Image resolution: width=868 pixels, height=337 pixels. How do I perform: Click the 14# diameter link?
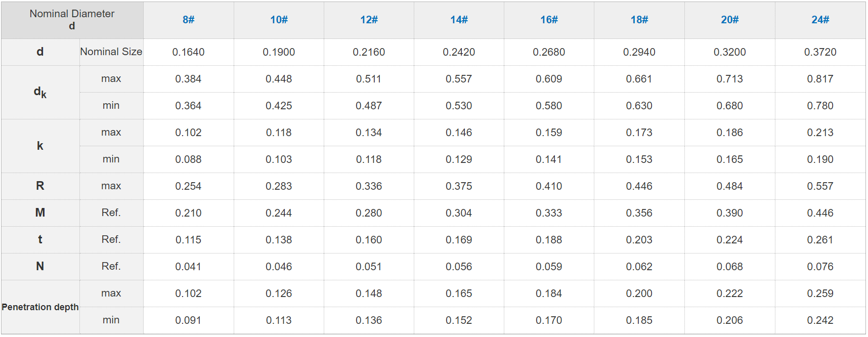pos(459,20)
